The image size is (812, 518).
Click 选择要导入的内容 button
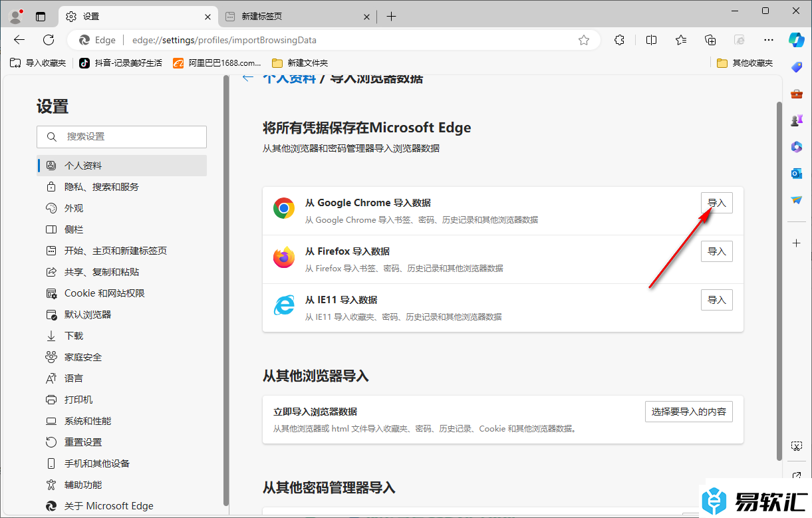tap(688, 412)
